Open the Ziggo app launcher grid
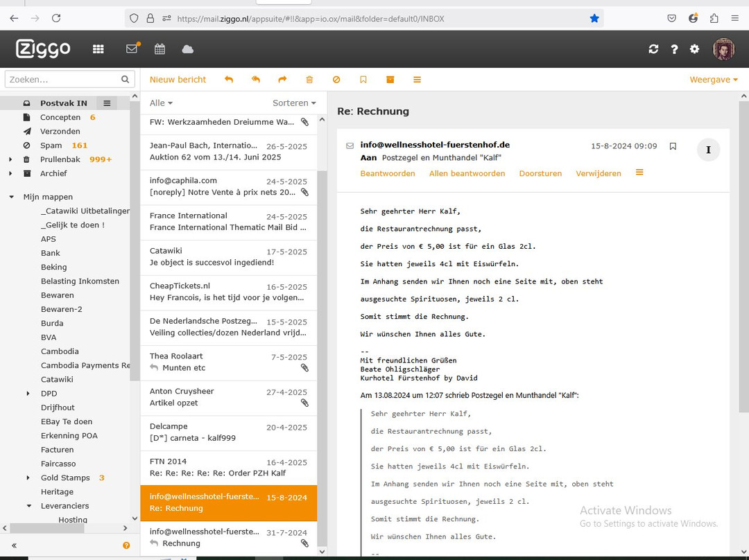749x560 pixels. coord(98,49)
